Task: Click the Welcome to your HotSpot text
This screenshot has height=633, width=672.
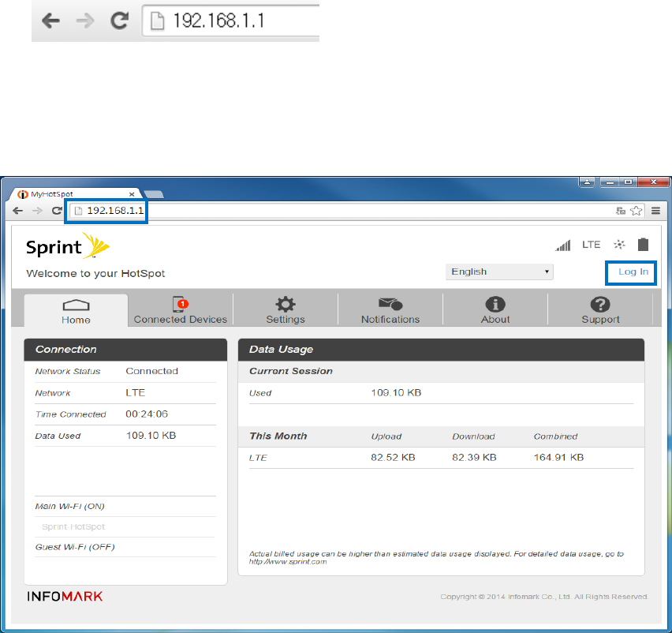Action: tap(95, 274)
